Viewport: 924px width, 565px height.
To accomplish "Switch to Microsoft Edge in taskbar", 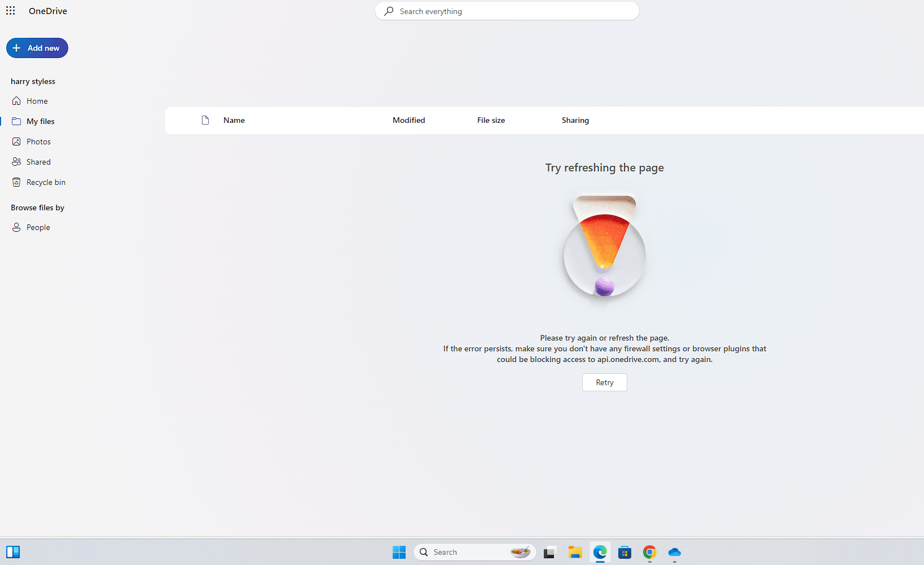I will (x=600, y=552).
